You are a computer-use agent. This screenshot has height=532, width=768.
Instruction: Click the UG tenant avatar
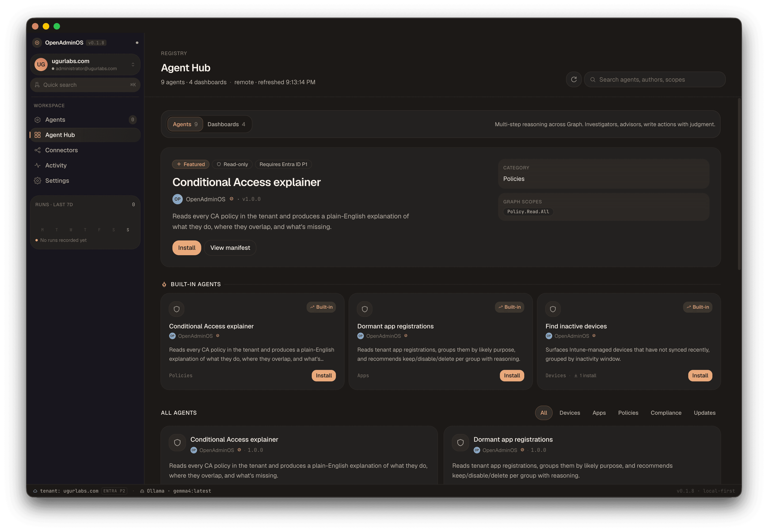point(41,64)
